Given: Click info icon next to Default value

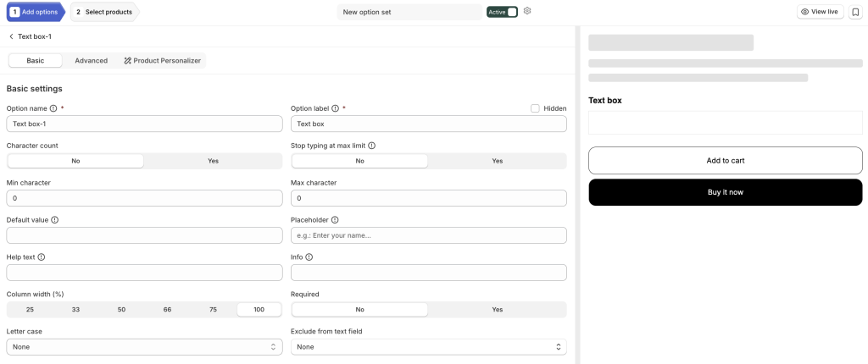Looking at the screenshot, I should pos(54,219).
